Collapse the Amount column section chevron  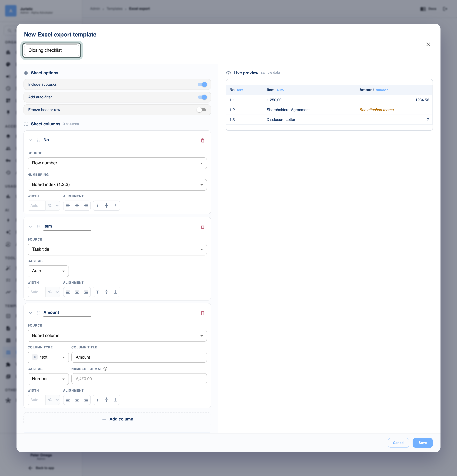click(x=30, y=313)
